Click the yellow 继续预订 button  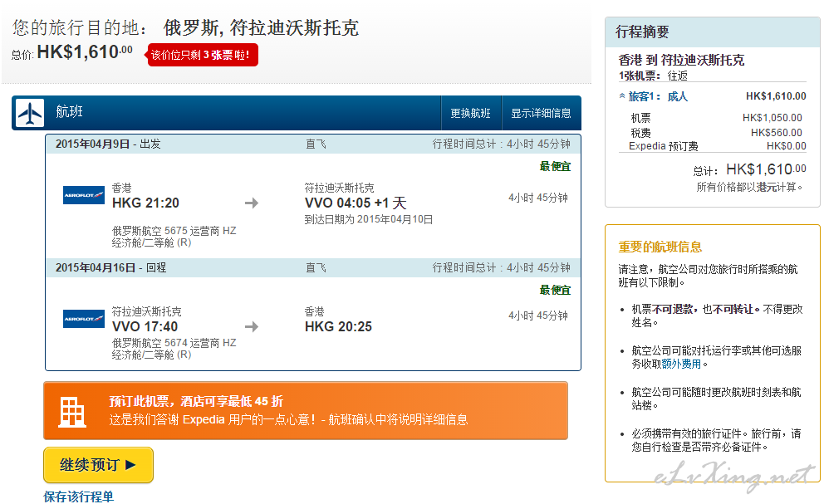point(98,465)
